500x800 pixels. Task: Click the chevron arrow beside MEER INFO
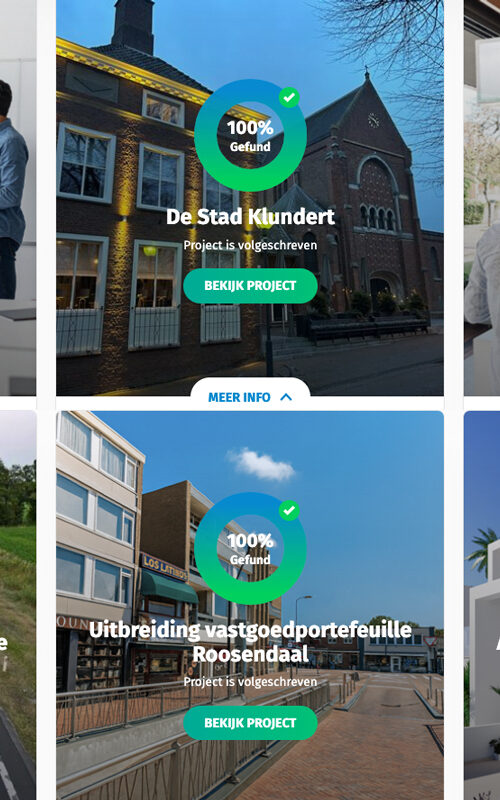(286, 397)
